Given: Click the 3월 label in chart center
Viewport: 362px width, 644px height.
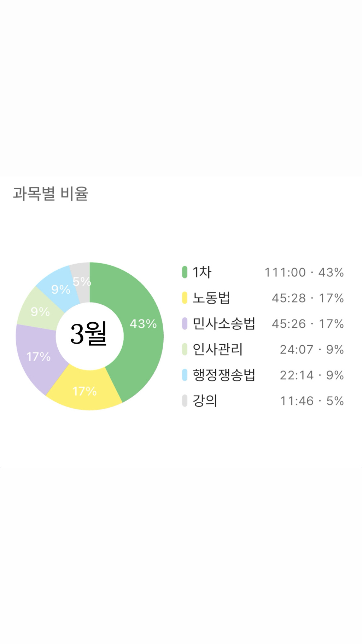Looking at the screenshot, I should [89, 334].
